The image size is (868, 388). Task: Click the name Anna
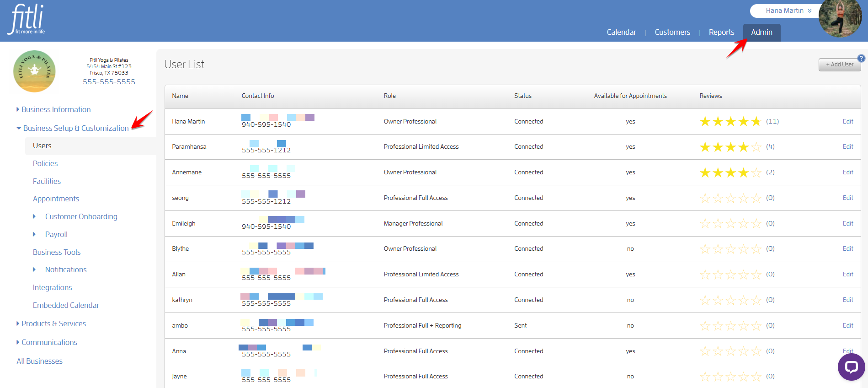(179, 351)
